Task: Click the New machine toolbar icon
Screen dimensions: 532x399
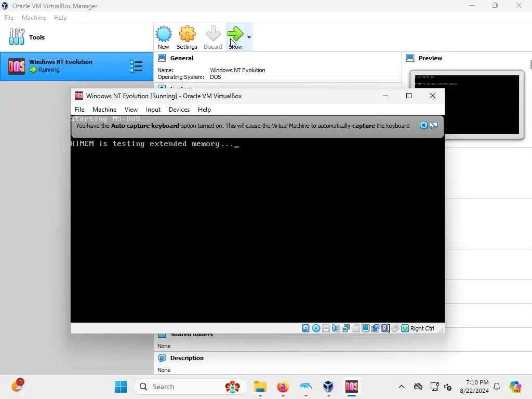Action: 164,37
